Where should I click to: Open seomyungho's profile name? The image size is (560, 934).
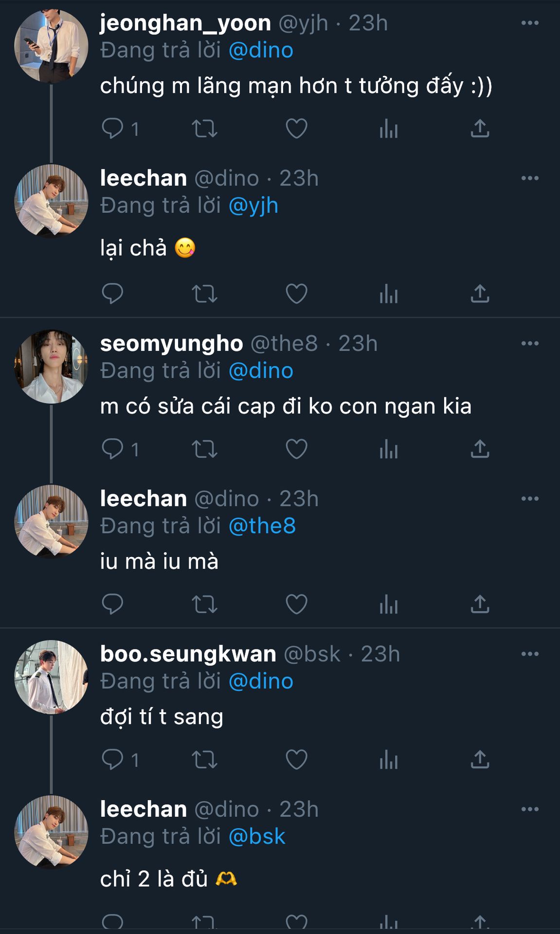click(171, 343)
